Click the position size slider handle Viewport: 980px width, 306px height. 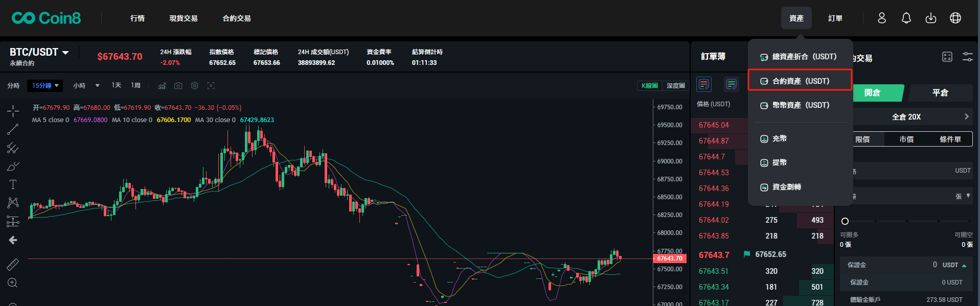tap(845, 221)
